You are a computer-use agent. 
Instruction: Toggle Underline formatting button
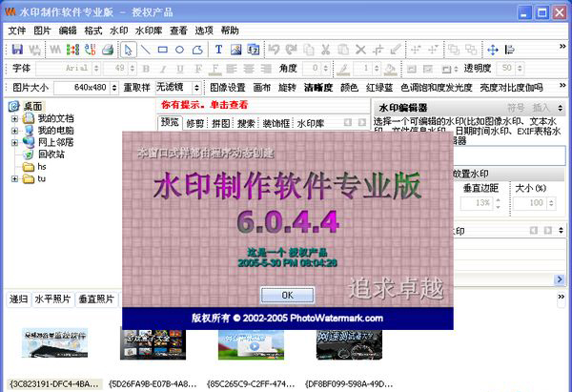point(180,69)
